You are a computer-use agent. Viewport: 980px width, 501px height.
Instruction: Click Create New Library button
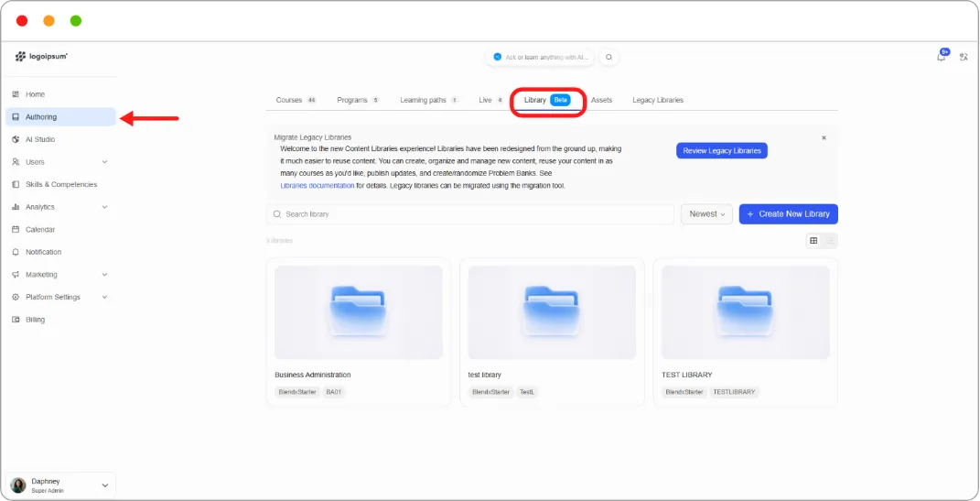[x=788, y=214]
